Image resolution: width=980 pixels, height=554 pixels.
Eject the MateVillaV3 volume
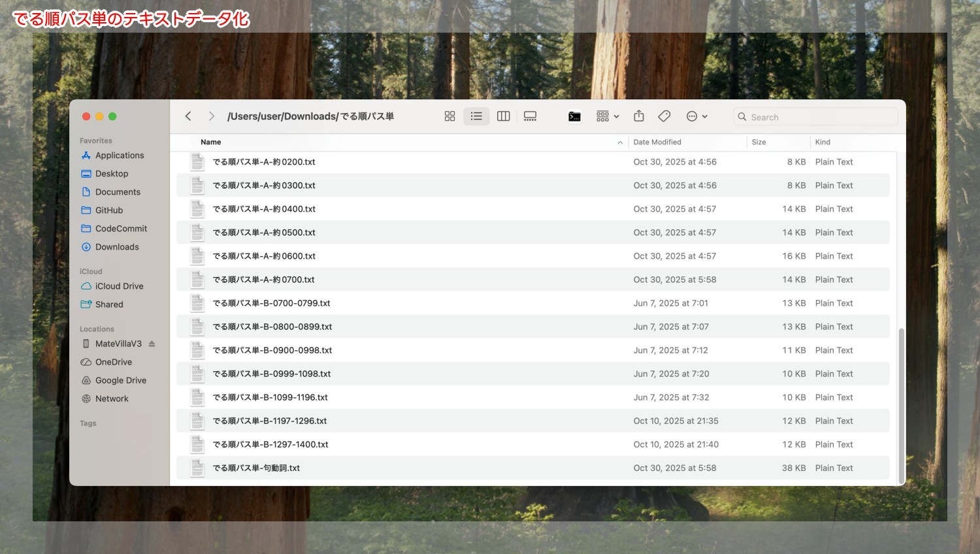(x=152, y=344)
